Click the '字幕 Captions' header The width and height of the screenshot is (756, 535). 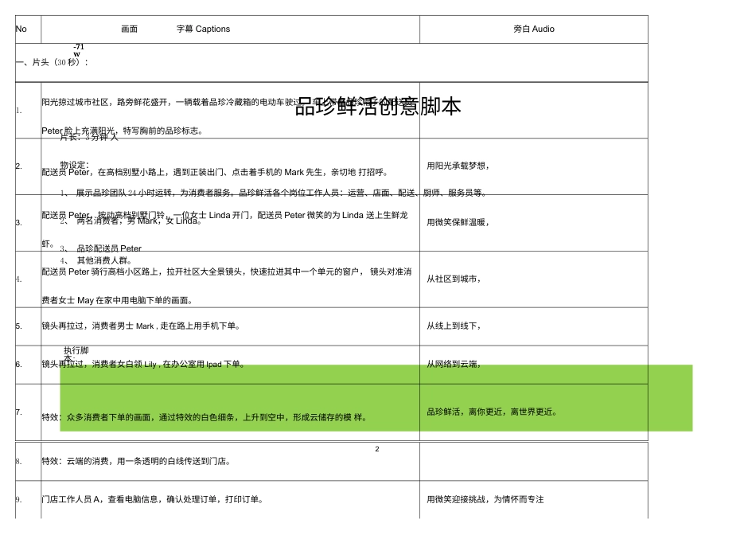[203, 29]
